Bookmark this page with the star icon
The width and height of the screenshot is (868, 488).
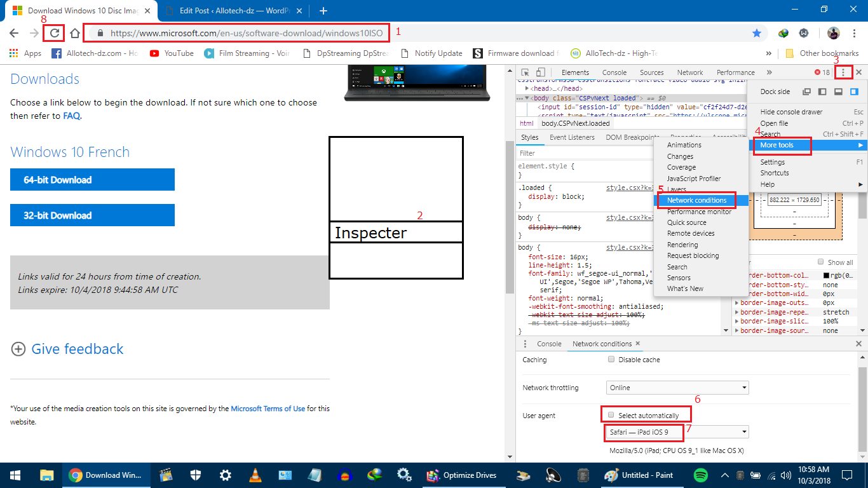(757, 33)
